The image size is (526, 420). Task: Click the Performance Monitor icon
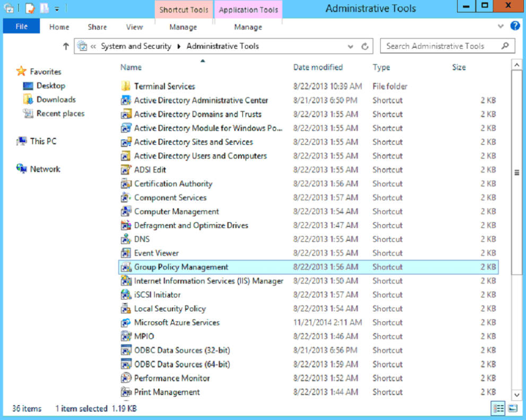tap(126, 378)
